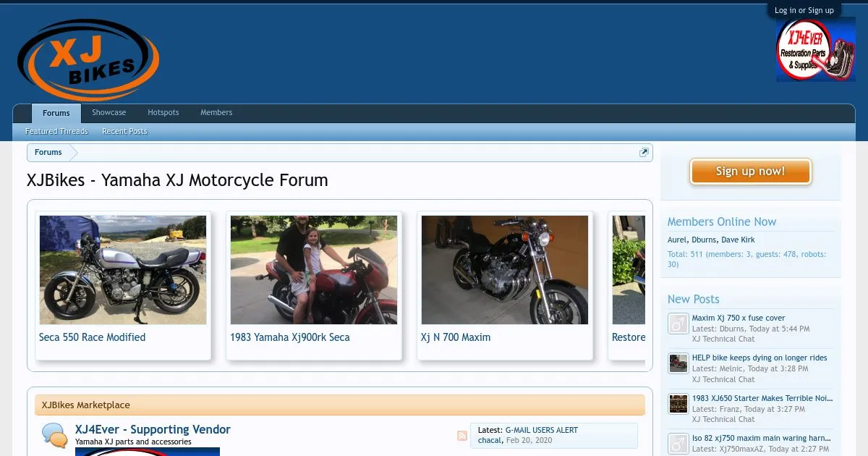Click Log in or Sign up
This screenshot has width=868, height=456.
[804, 10]
